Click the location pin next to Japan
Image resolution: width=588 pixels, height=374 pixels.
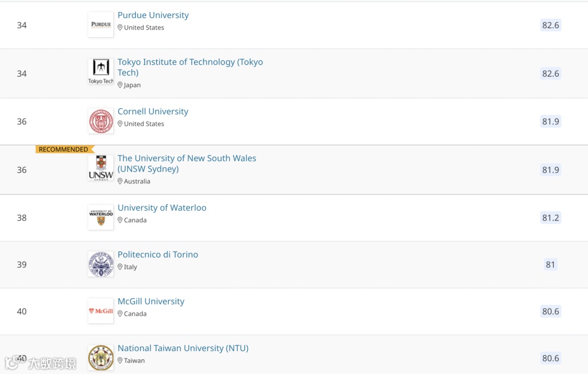pyautogui.click(x=120, y=85)
